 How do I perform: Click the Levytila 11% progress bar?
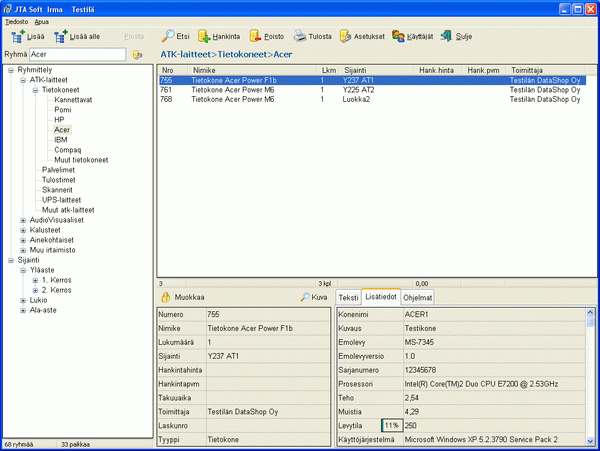[x=390, y=425]
